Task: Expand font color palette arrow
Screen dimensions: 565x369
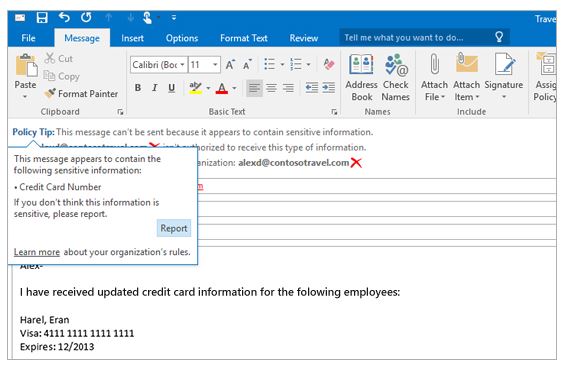Action: (x=234, y=88)
